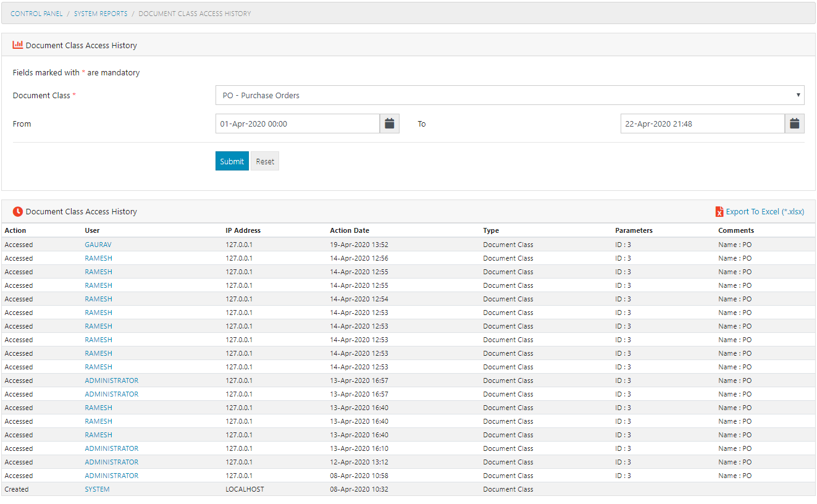Open ADMINISTRATOR link for 12-Apr-2020 13:12
817x504 pixels.
click(111, 462)
